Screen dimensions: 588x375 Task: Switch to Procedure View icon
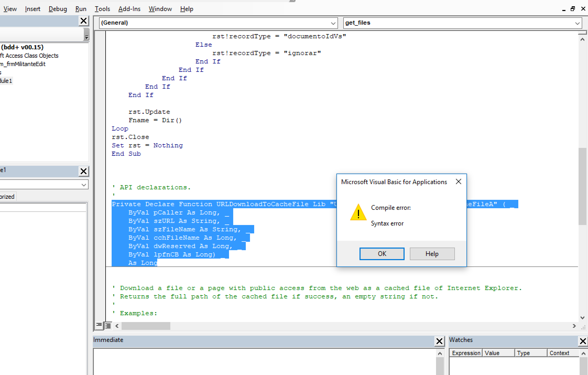(99, 326)
